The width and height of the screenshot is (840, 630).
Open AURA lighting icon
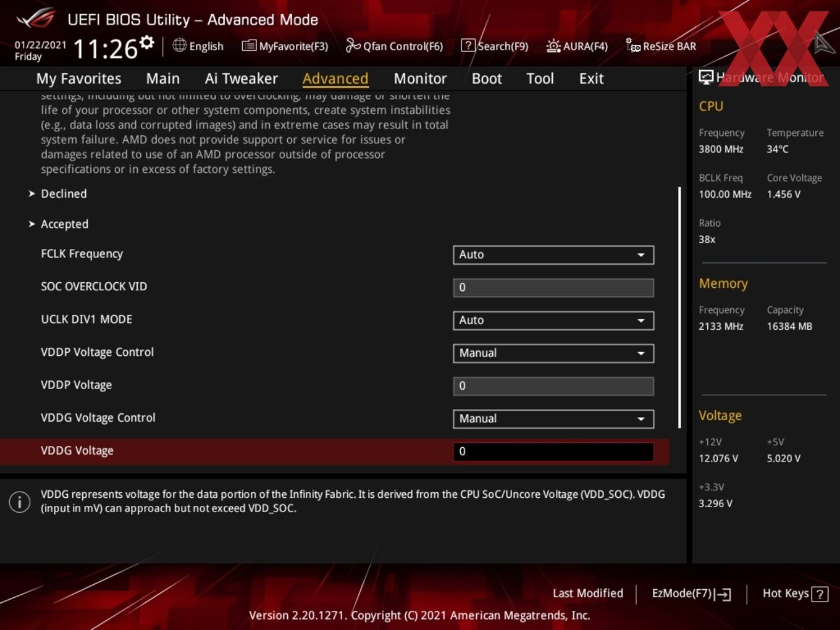[x=553, y=46]
